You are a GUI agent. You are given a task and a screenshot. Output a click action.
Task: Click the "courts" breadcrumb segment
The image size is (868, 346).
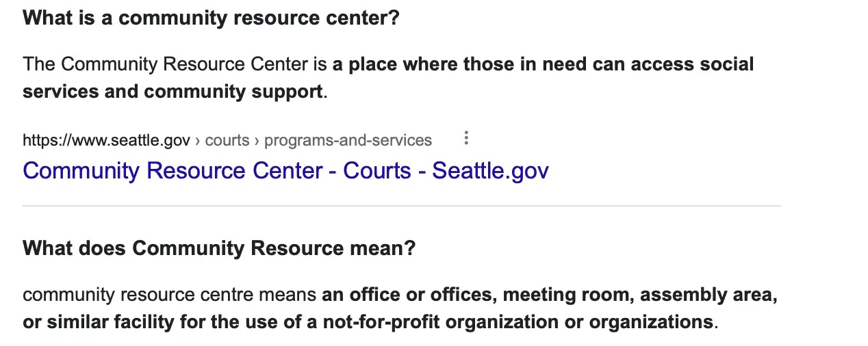227,140
